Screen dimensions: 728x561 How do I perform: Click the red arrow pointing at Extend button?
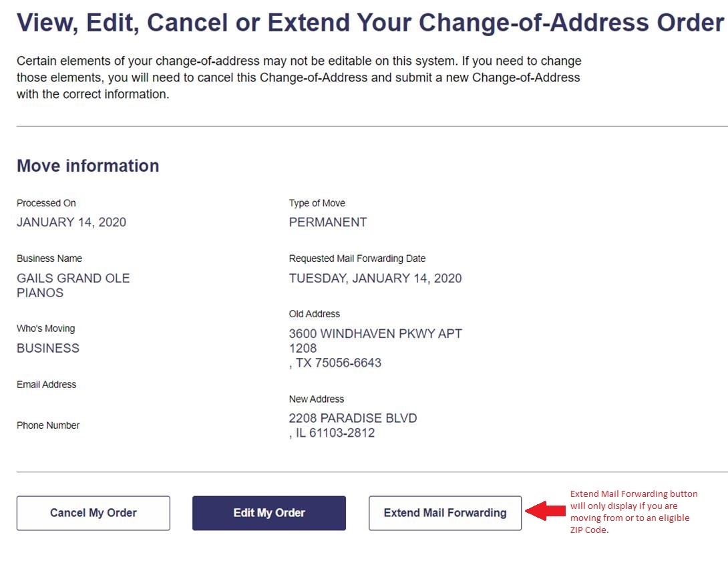click(x=544, y=512)
